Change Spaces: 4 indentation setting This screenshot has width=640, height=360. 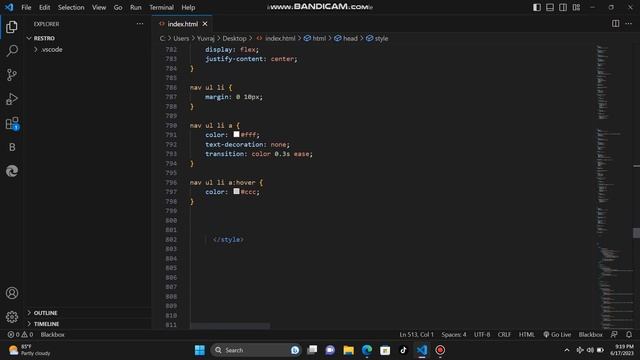(x=453, y=335)
